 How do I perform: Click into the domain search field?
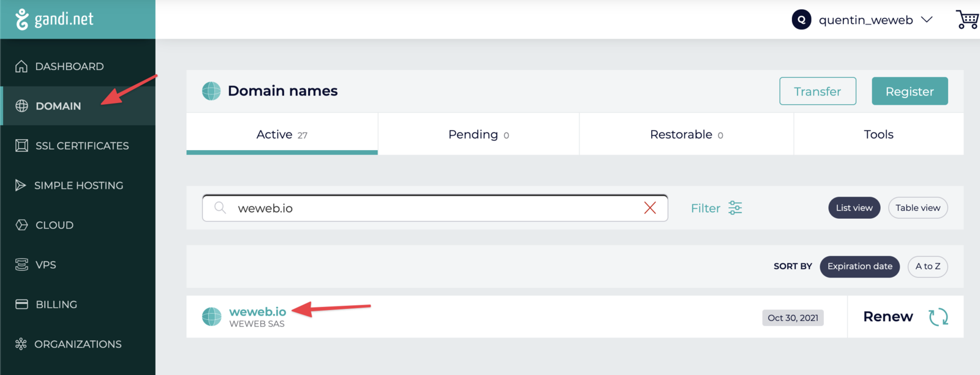(429, 208)
